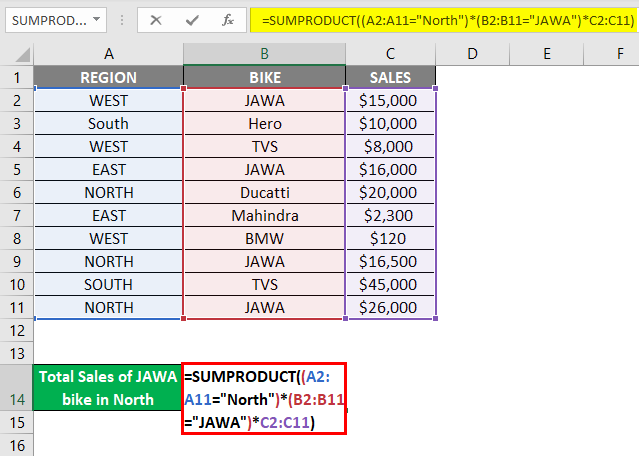Select column D header

[x=472, y=54]
